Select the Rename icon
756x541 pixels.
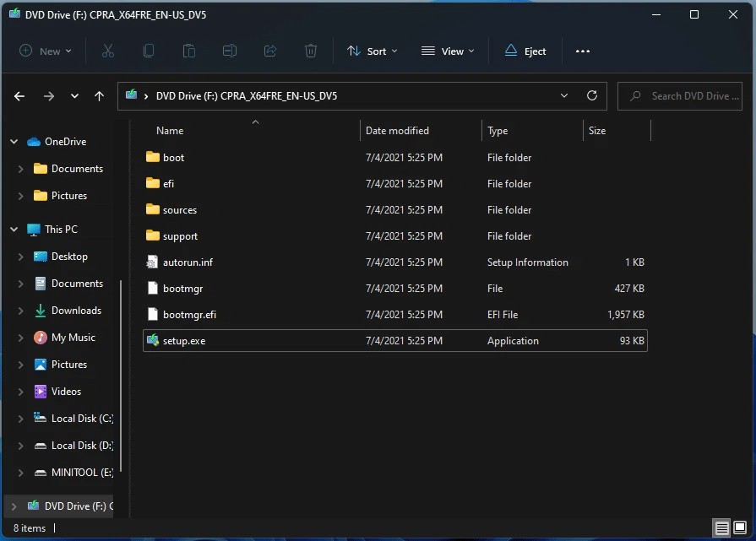pyautogui.click(x=229, y=51)
